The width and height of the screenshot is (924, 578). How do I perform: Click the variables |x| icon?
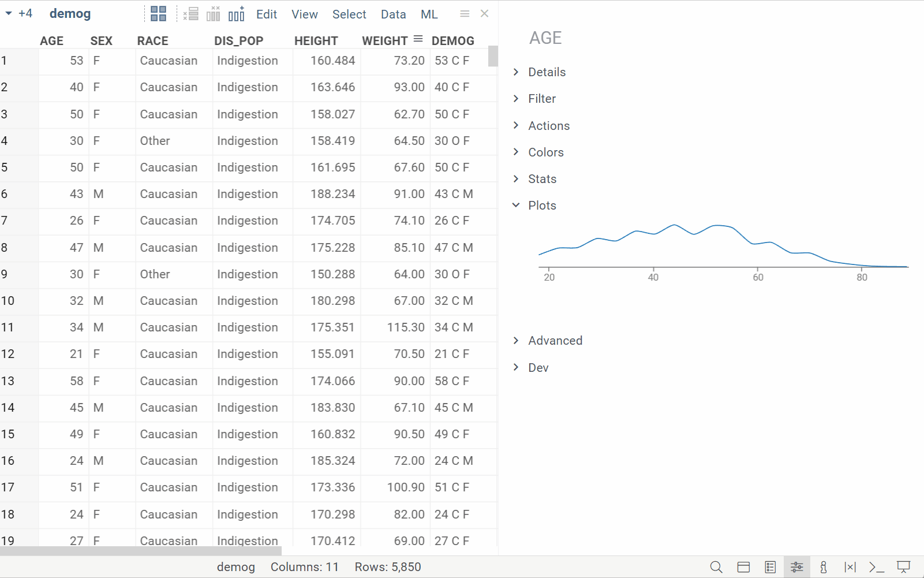click(x=850, y=567)
